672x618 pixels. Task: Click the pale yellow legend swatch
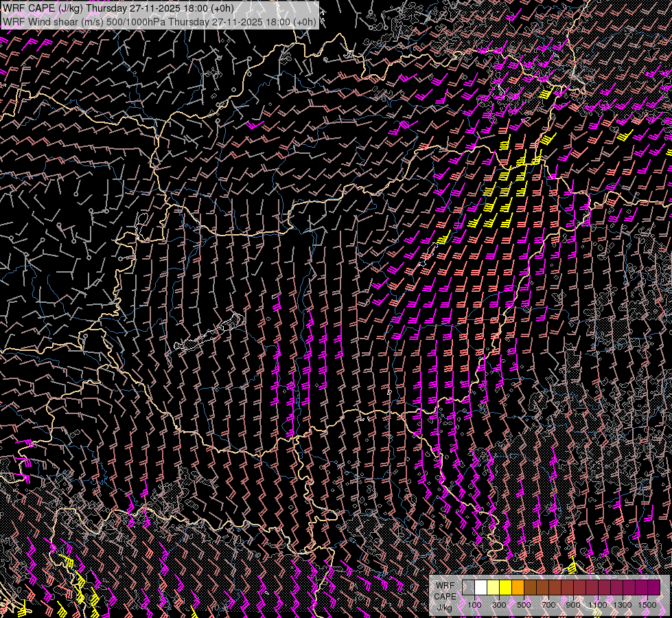(x=493, y=587)
